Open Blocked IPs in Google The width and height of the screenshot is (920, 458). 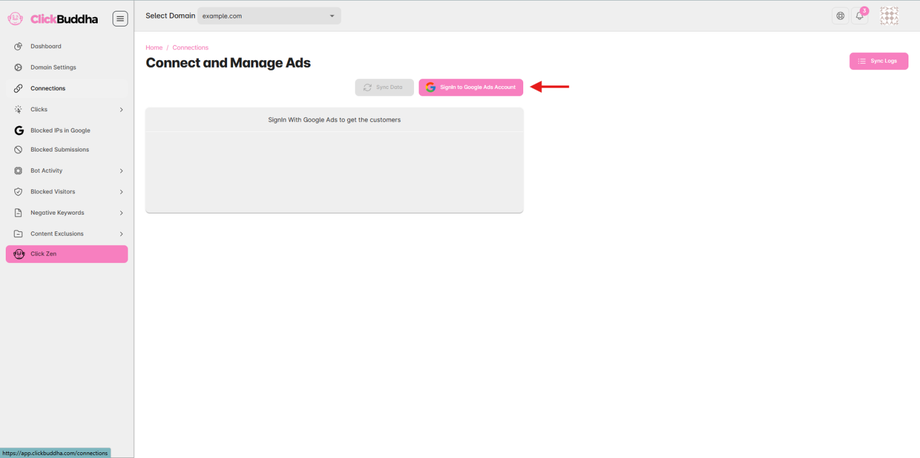click(x=67, y=131)
